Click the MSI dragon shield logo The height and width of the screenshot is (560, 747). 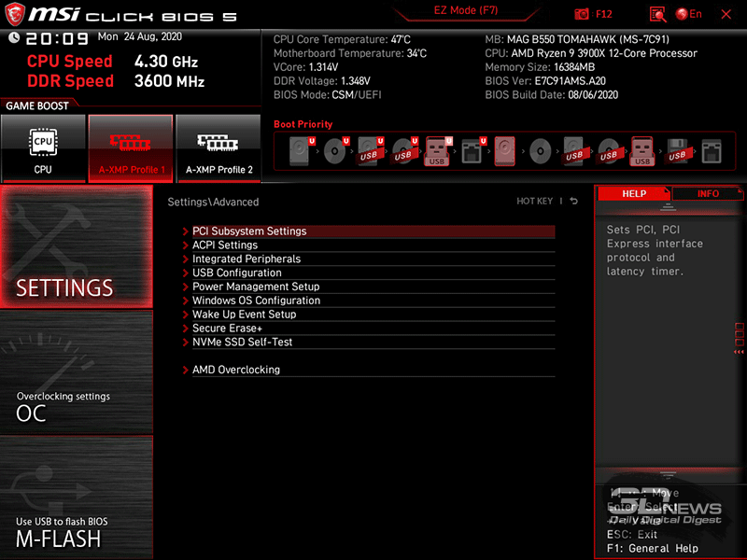coord(15,14)
